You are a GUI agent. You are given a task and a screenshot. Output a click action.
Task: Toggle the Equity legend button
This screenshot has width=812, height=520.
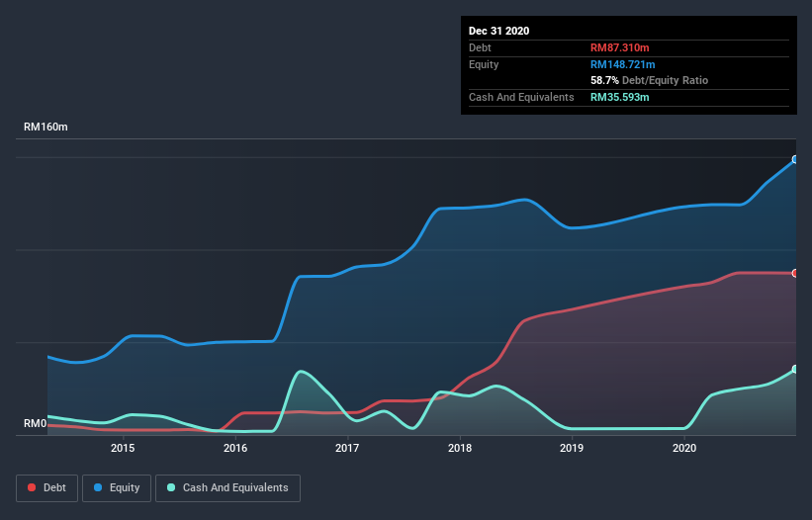117,488
